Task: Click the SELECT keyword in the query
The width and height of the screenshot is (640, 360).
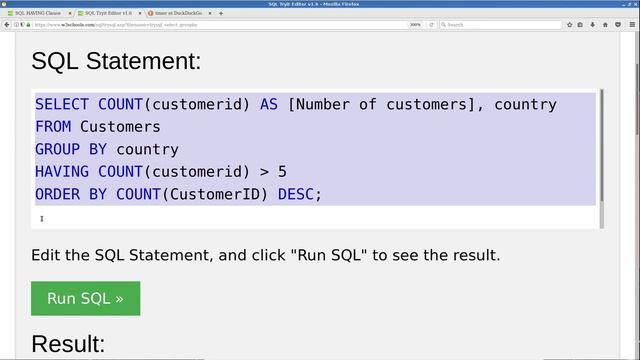Action: [62, 104]
